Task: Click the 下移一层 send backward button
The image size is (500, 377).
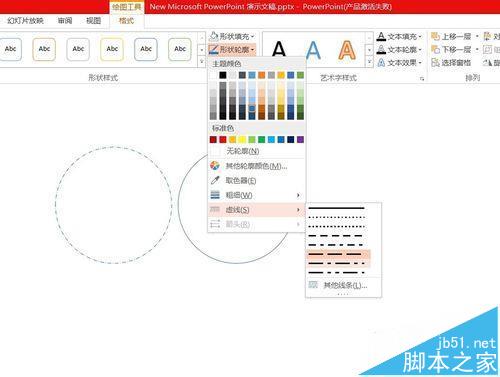Action: [451, 49]
